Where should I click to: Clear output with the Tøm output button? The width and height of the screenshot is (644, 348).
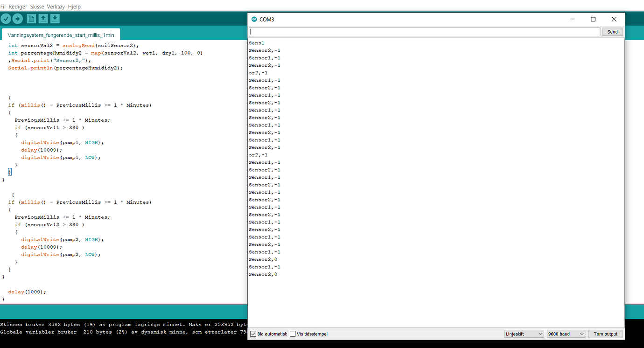click(x=605, y=334)
